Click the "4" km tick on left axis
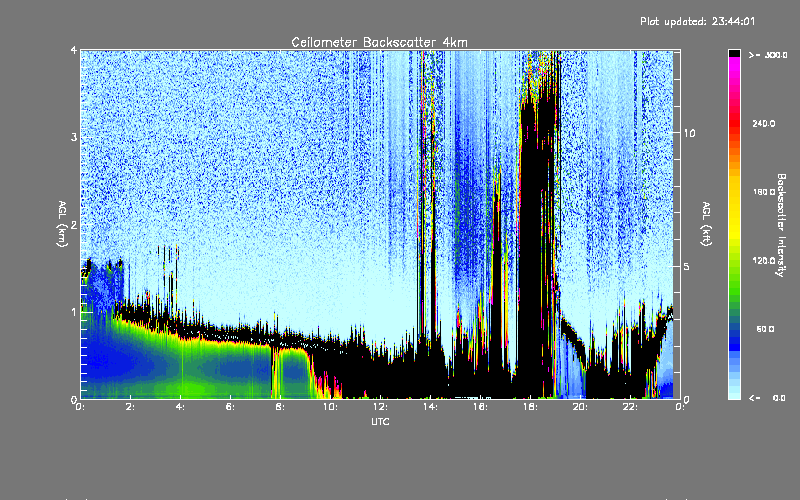Screen dimensions: 800x500 74,50
